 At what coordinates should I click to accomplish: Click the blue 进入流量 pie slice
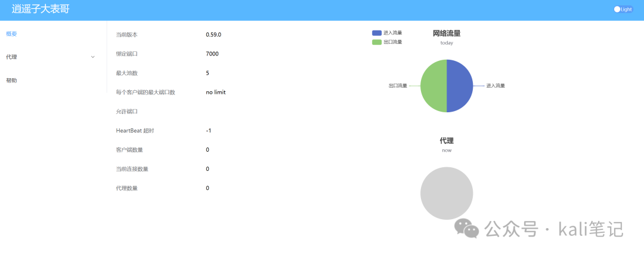(460, 86)
